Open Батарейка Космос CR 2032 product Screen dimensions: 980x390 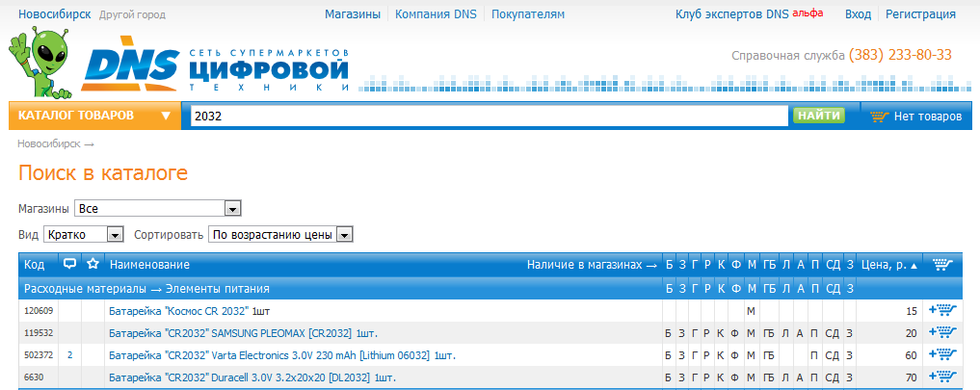(179, 311)
